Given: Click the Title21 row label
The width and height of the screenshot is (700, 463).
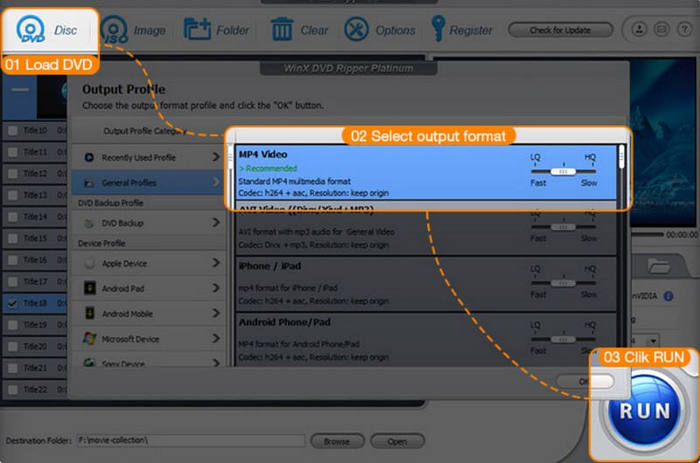Looking at the screenshot, I should (x=35, y=368).
